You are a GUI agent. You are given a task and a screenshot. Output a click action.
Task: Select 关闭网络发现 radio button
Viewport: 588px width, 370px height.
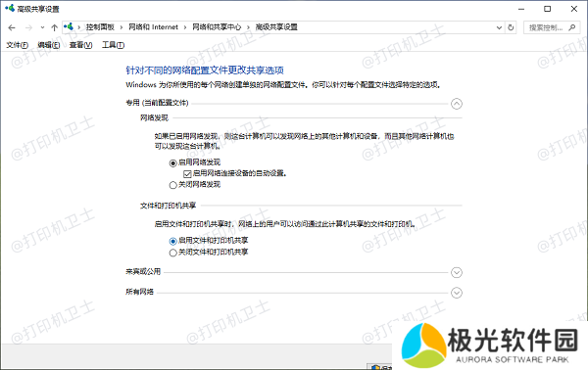(x=172, y=185)
